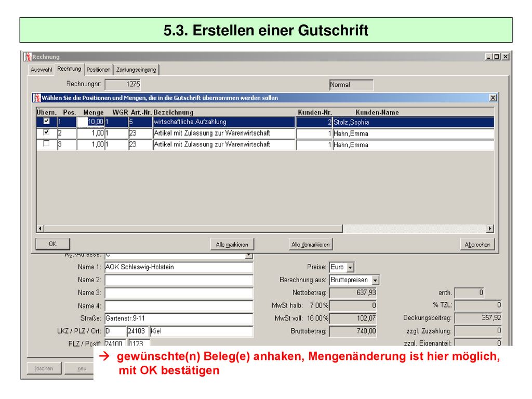Click Hahn,Emma in position 3 row
This screenshot has width=532, height=399.
[x=351, y=145]
